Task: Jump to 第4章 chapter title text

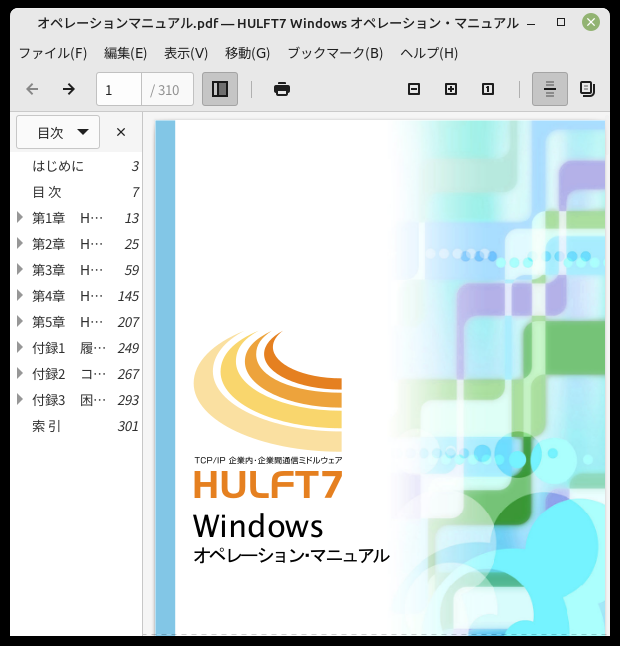Action: [x=68, y=296]
